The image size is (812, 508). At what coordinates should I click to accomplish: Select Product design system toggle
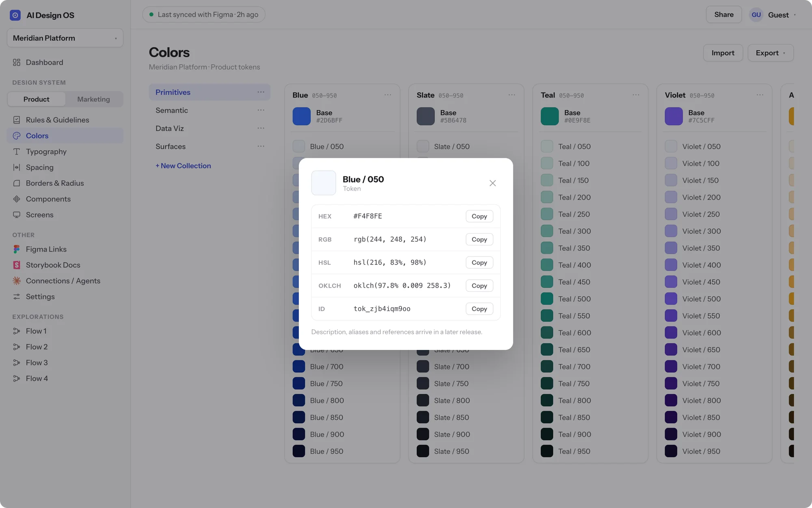(x=36, y=99)
